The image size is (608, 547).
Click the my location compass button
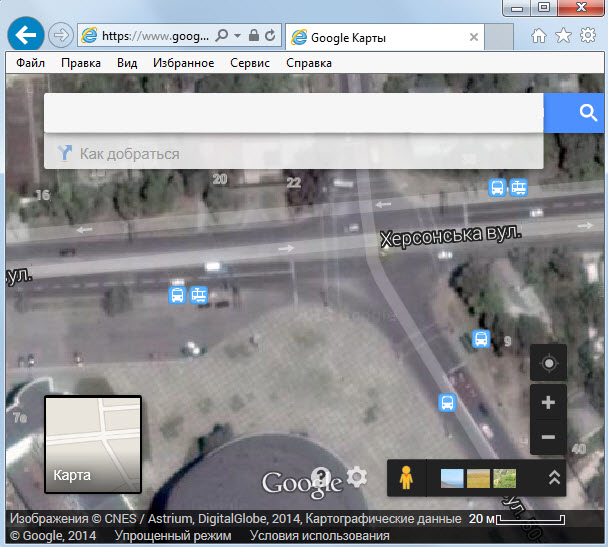coord(548,363)
